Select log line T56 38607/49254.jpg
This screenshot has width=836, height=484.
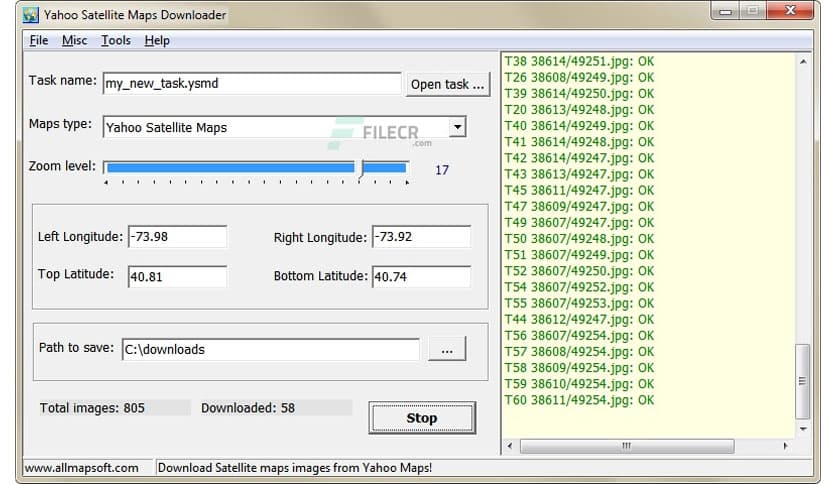(579, 335)
